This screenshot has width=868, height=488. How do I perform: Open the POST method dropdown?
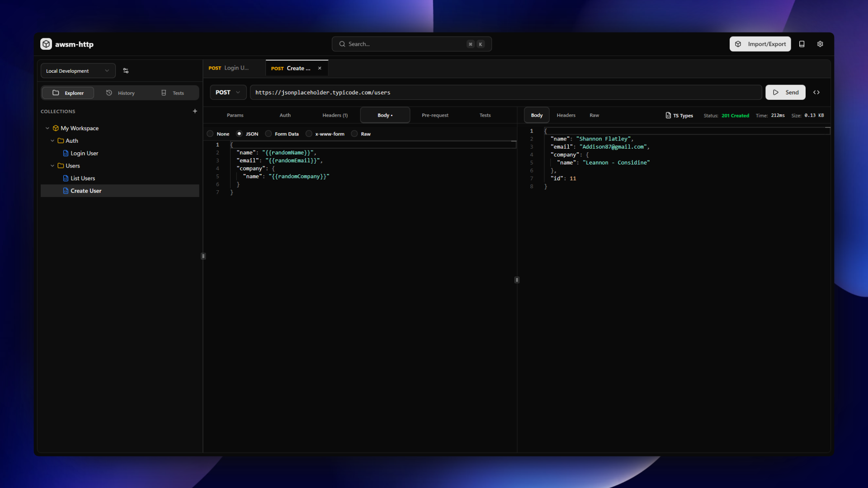click(228, 92)
